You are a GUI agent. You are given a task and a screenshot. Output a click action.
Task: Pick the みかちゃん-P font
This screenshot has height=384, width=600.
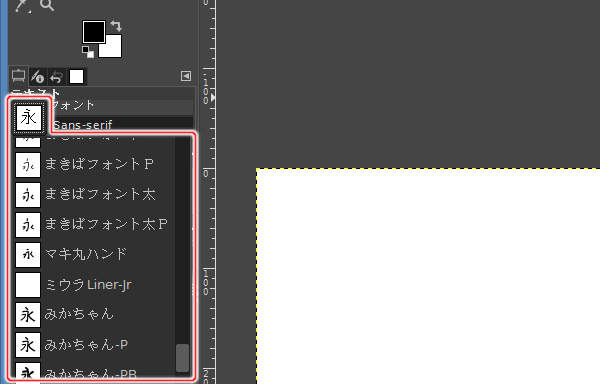pyautogui.click(x=95, y=345)
